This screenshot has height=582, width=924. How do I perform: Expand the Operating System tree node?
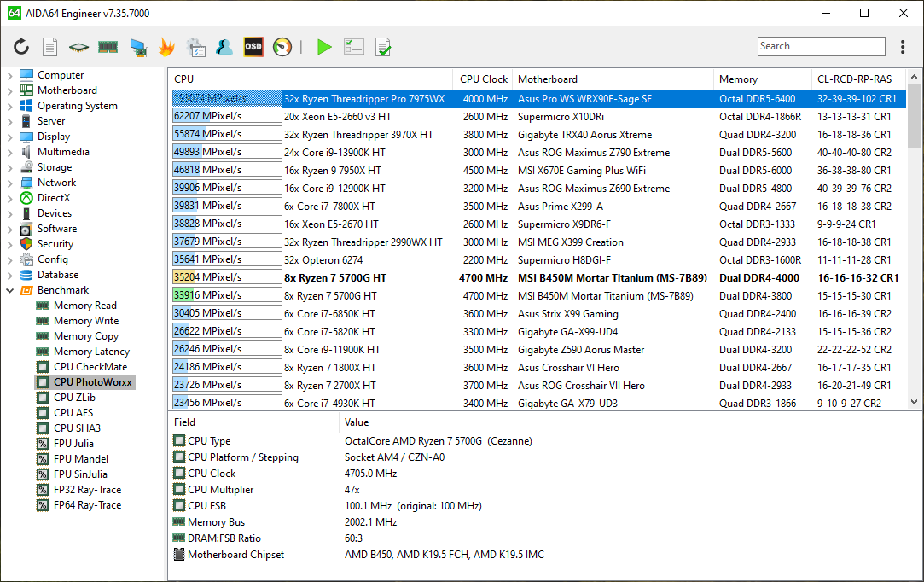pos(9,106)
